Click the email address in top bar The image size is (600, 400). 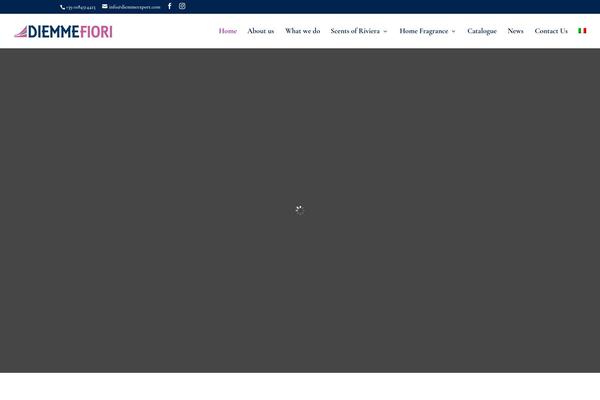click(131, 7)
